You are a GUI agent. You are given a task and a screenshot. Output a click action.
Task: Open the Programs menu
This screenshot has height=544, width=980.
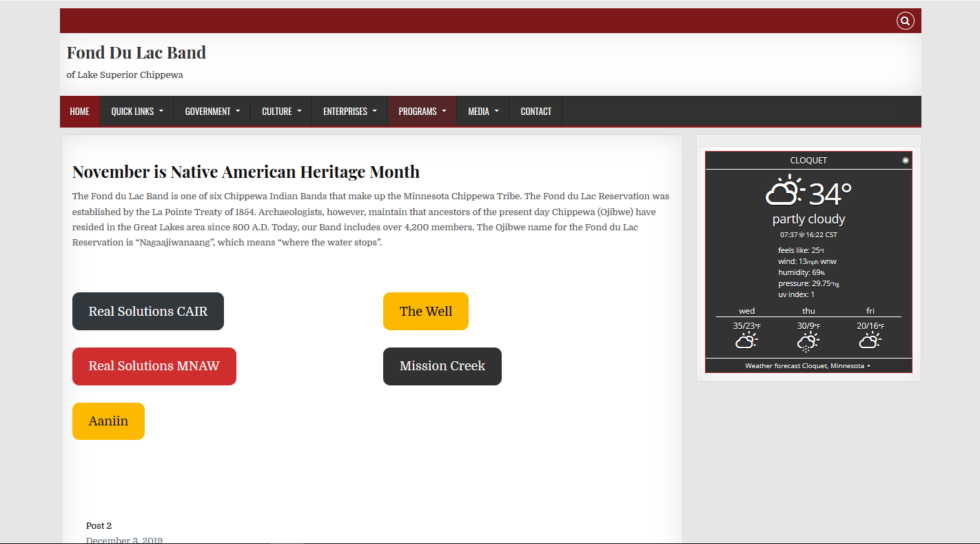(x=422, y=112)
